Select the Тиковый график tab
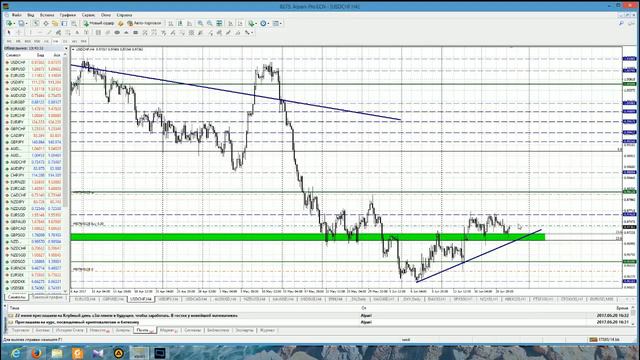 (x=47, y=298)
